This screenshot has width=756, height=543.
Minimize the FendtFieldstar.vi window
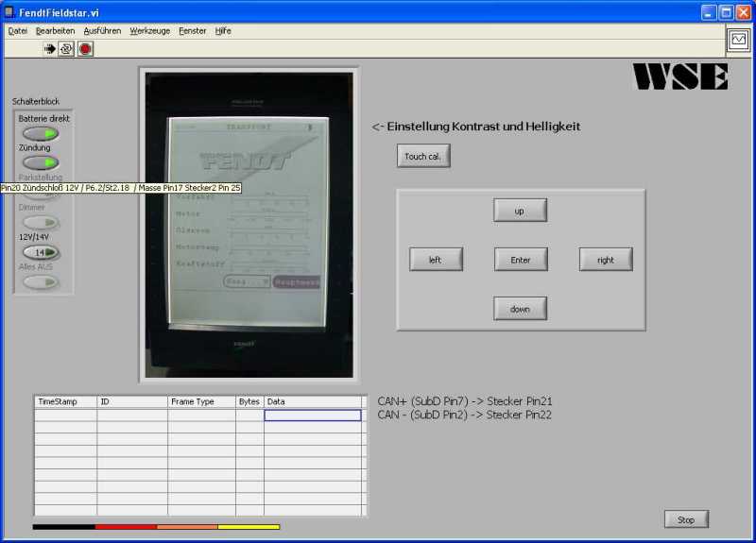[708, 12]
